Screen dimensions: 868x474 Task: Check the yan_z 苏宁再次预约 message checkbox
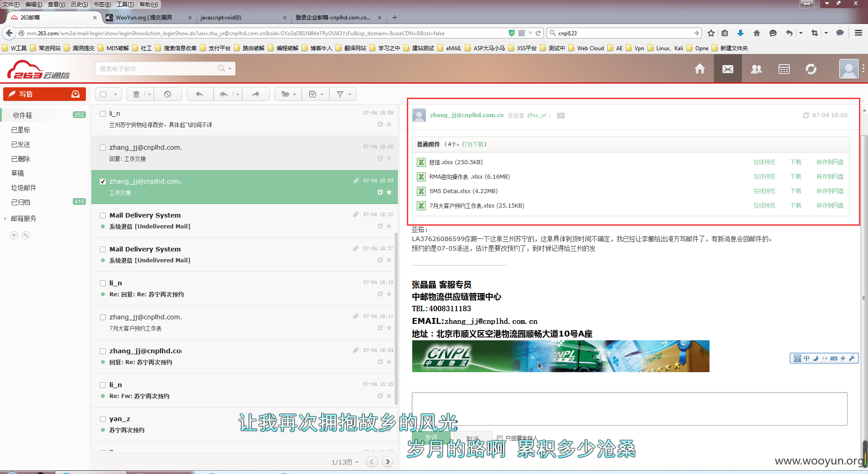(x=103, y=419)
